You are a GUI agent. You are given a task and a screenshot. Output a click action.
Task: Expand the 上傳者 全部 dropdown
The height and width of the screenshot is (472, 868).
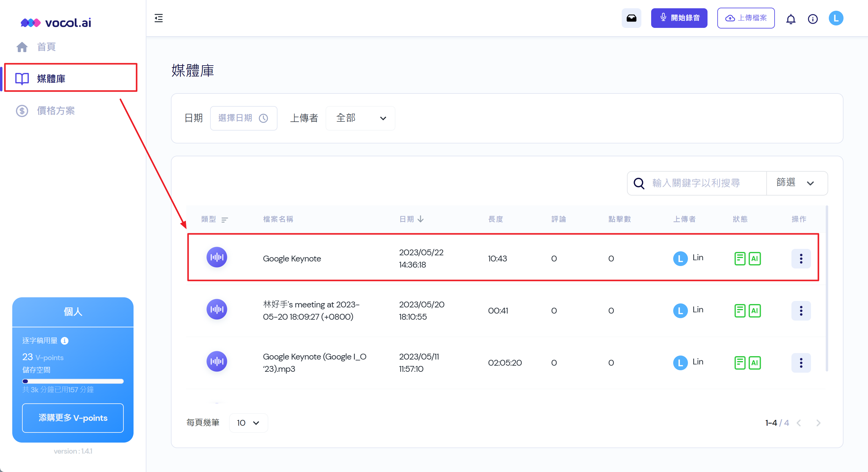(360, 118)
